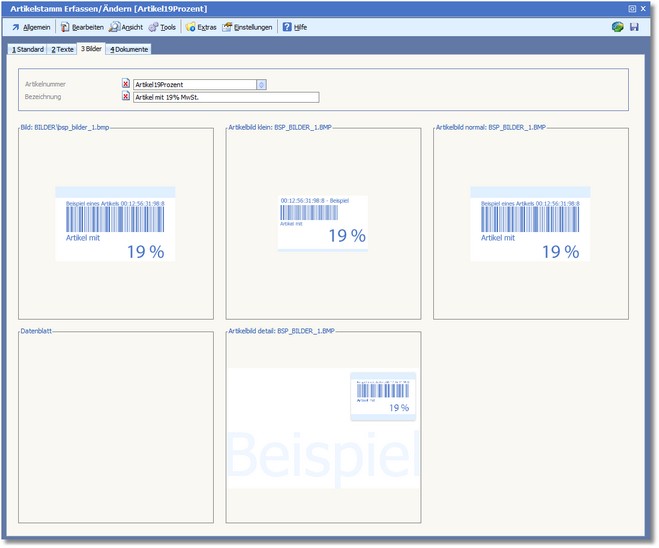The image size is (659, 548).
Task: Open the Tools menu
Action: pos(163,27)
